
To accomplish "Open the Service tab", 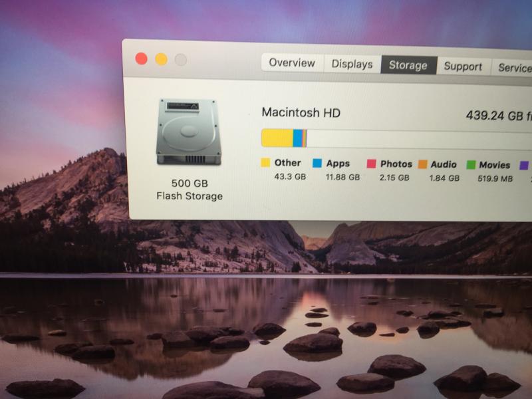I will click(x=512, y=68).
